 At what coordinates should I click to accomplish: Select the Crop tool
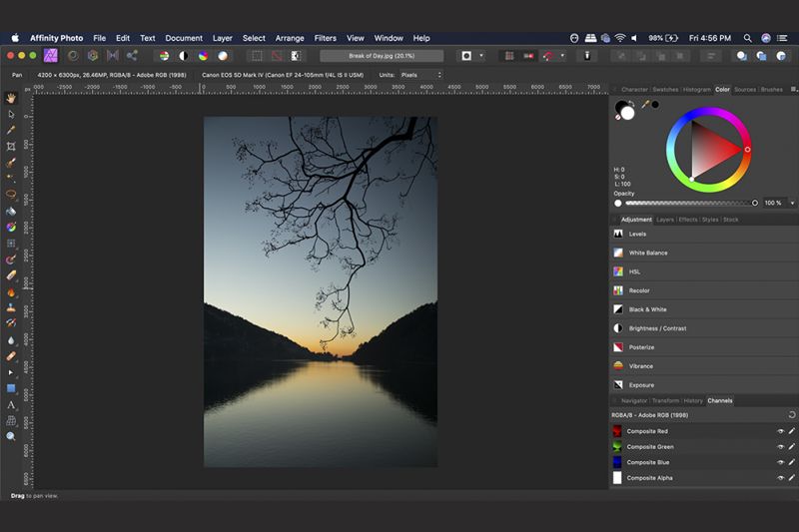tap(11, 147)
